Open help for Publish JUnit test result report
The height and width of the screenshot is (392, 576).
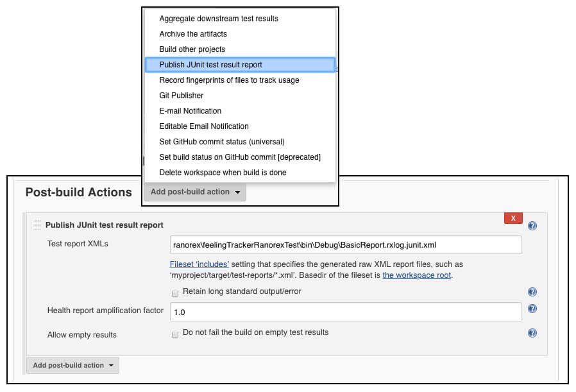click(x=532, y=226)
